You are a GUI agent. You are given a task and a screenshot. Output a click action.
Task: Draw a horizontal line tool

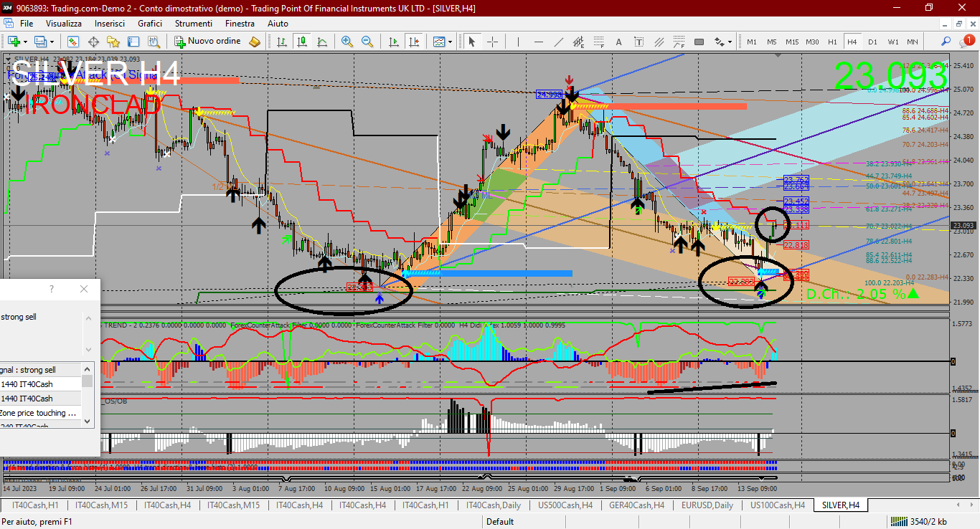(539, 42)
